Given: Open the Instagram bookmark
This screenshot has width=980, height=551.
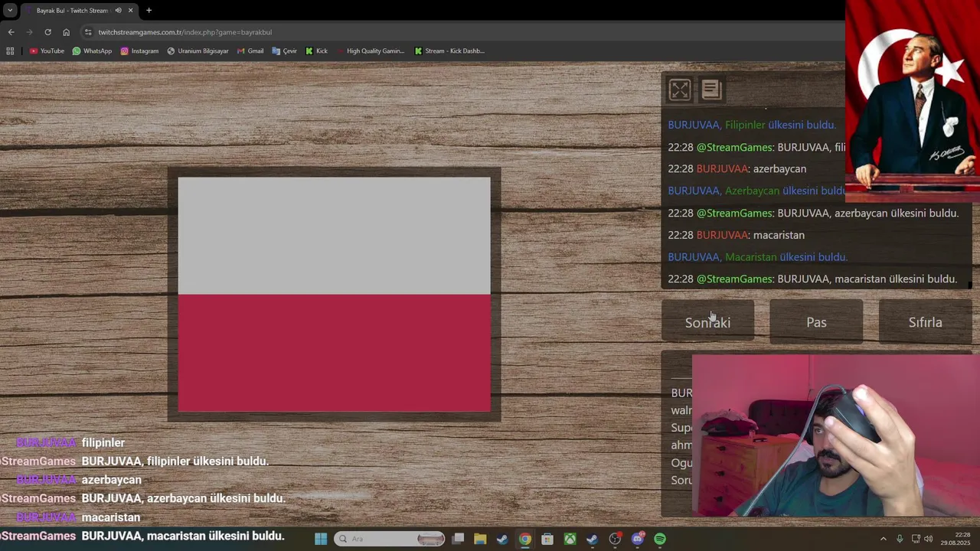Looking at the screenshot, I should click(x=139, y=51).
